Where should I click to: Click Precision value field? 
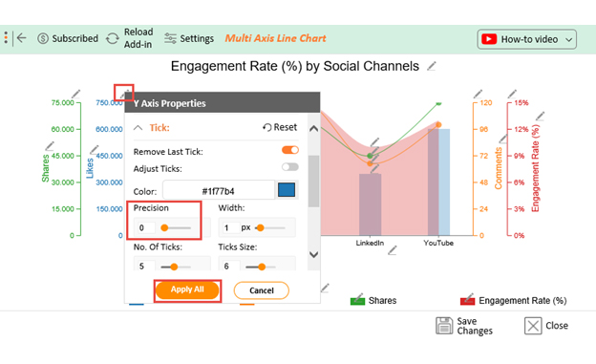pyautogui.click(x=145, y=227)
